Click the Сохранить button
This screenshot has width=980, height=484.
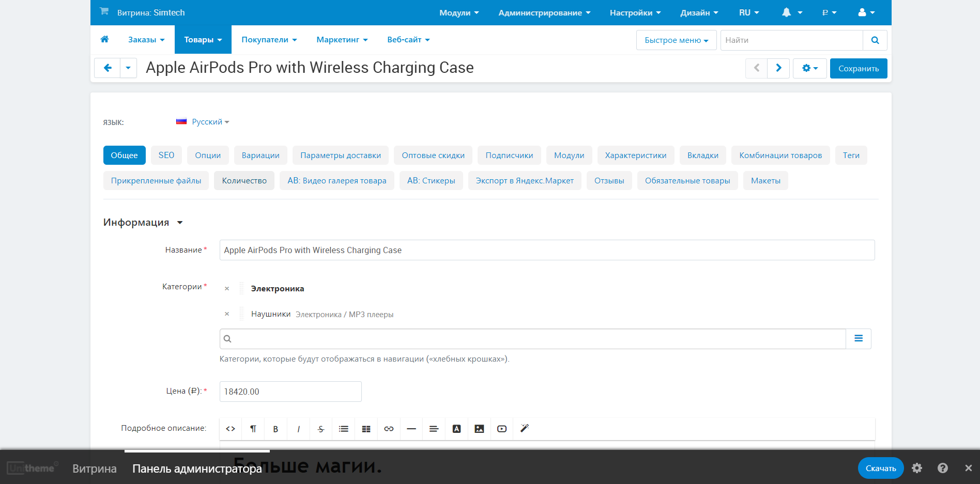[859, 68]
